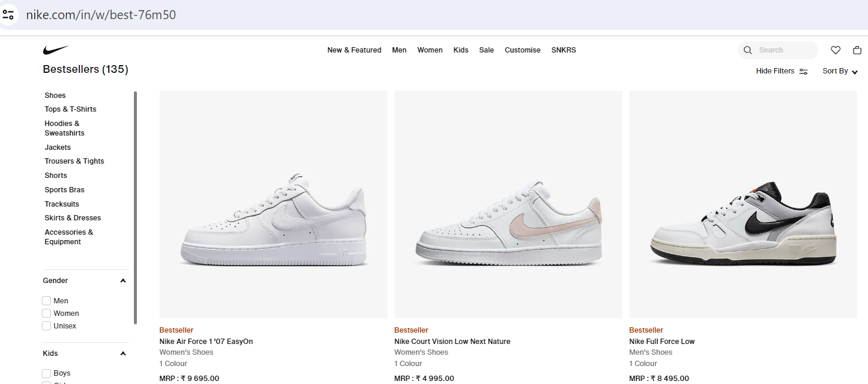Click the site info icon in address bar

[x=8, y=14]
